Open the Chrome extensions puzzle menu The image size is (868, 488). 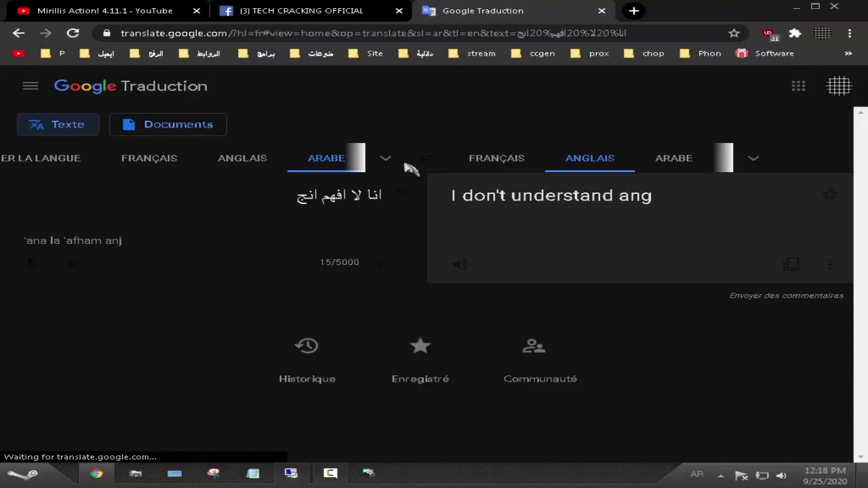coord(795,33)
